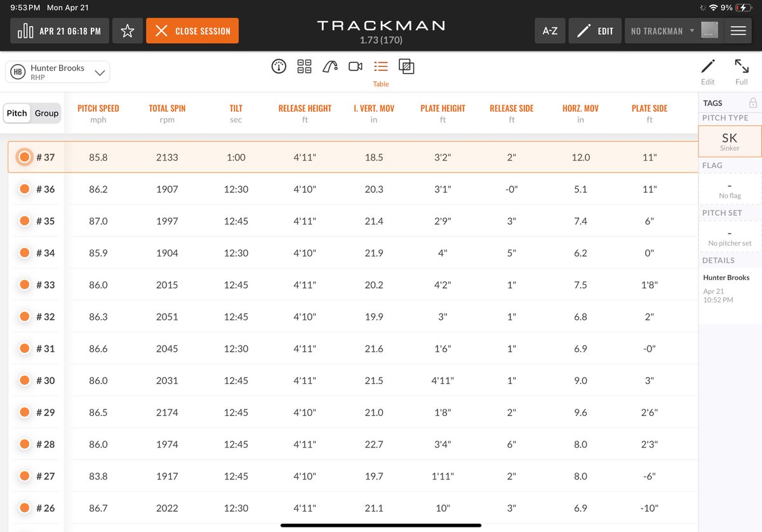
Task: Select the Pitch segment toggle
Action: click(x=17, y=113)
